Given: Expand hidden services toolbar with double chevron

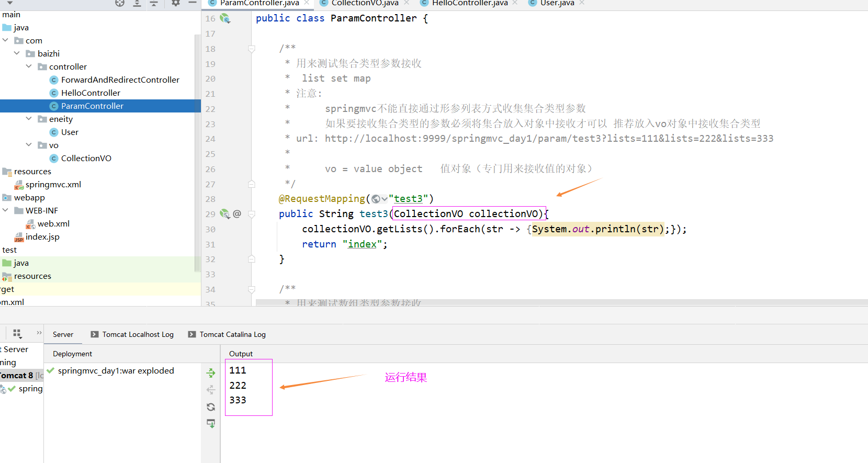Looking at the screenshot, I should 39,333.
